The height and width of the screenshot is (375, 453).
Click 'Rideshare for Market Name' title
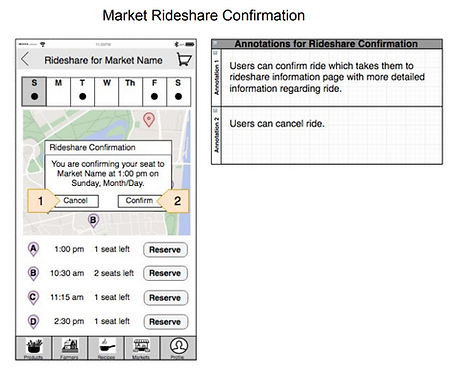103,60
